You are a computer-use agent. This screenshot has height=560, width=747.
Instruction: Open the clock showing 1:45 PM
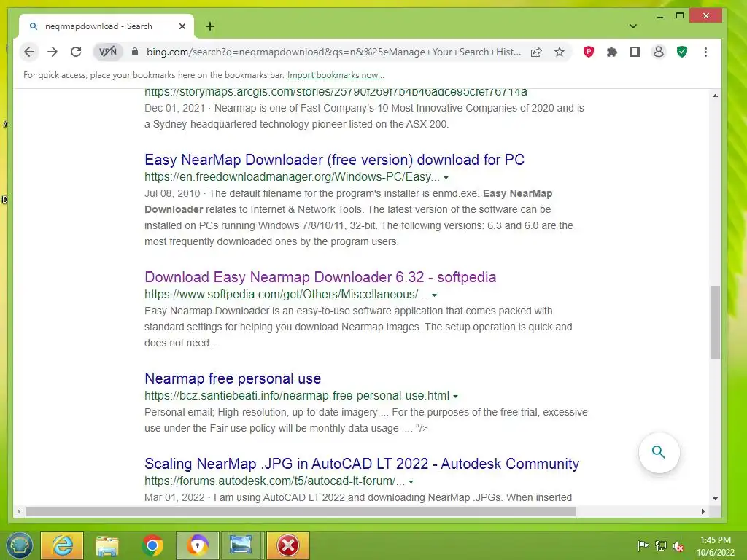[716, 545]
